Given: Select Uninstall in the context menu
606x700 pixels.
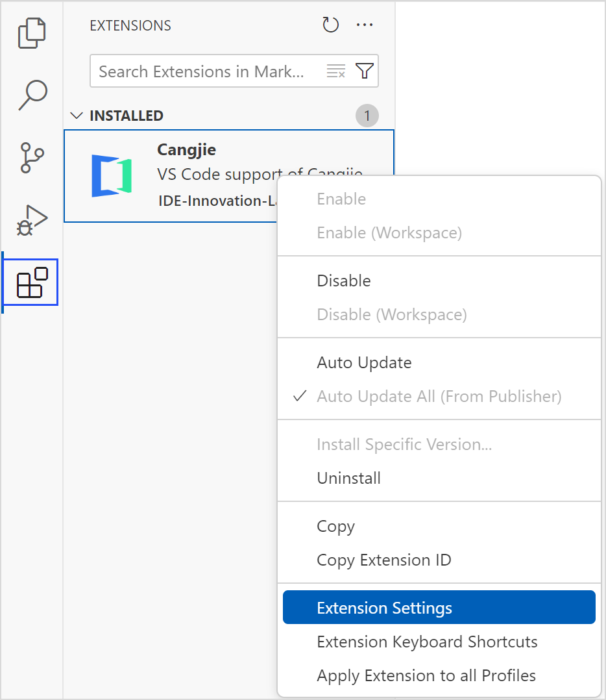Looking at the screenshot, I should [348, 478].
